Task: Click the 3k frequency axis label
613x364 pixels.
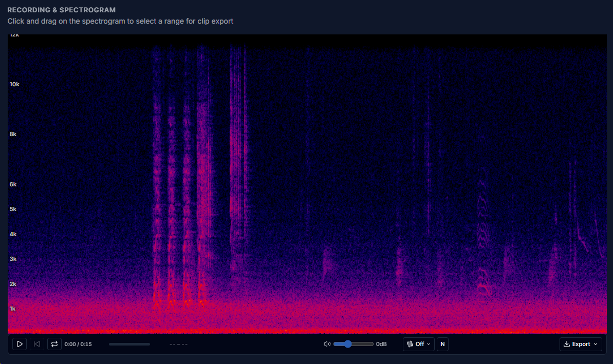Action: pyautogui.click(x=13, y=259)
